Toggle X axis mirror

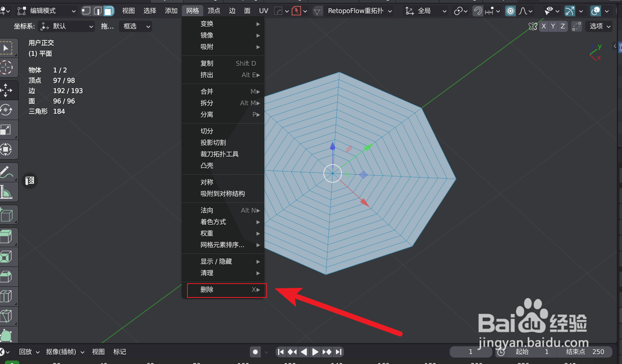tap(544, 26)
